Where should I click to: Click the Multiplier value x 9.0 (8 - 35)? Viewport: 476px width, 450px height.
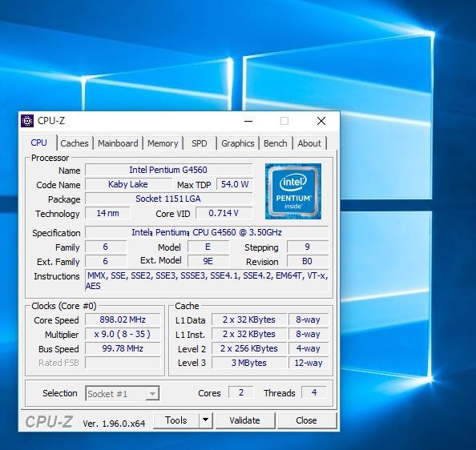tap(123, 334)
